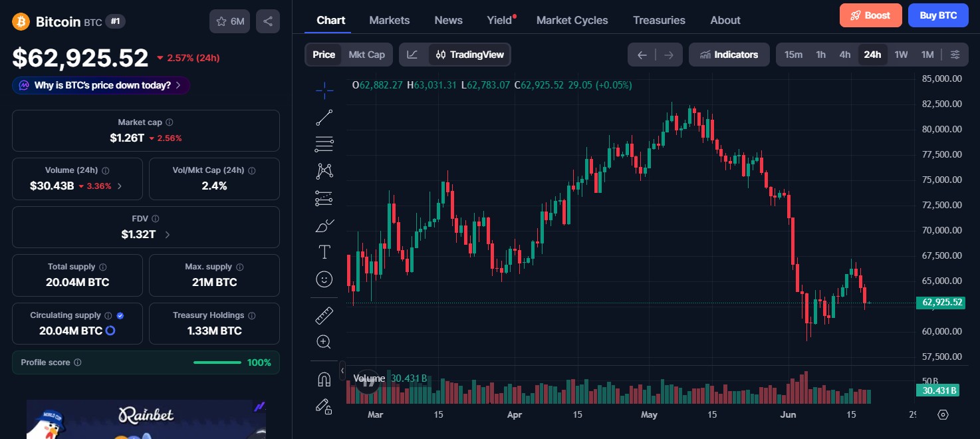Toggle lock all drawing tools
Screen dimensions: 980x439
324,406
